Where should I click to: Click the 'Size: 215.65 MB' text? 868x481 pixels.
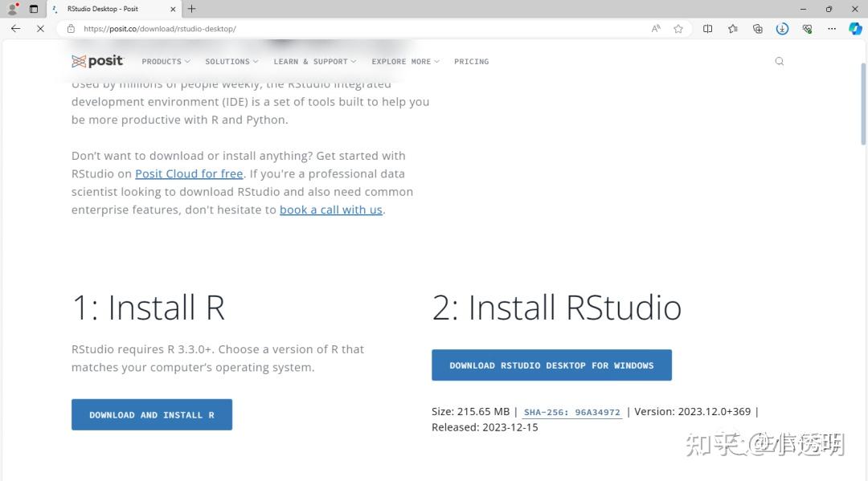(470, 412)
